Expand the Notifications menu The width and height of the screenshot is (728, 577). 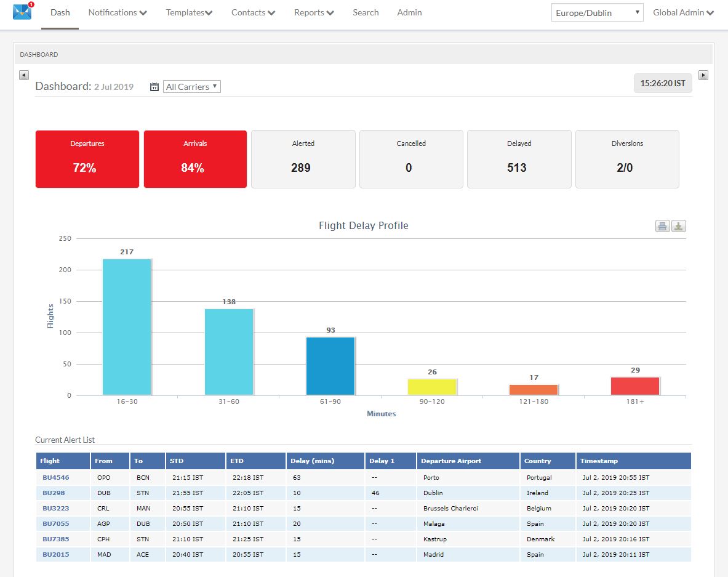pyautogui.click(x=117, y=12)
